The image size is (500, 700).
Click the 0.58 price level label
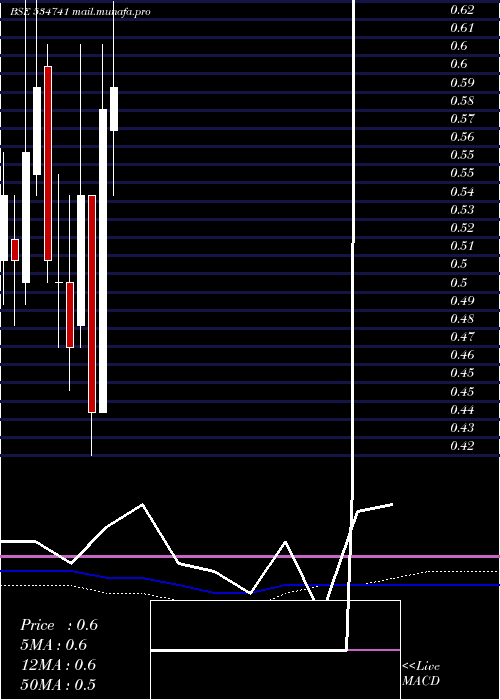point(462,100)
